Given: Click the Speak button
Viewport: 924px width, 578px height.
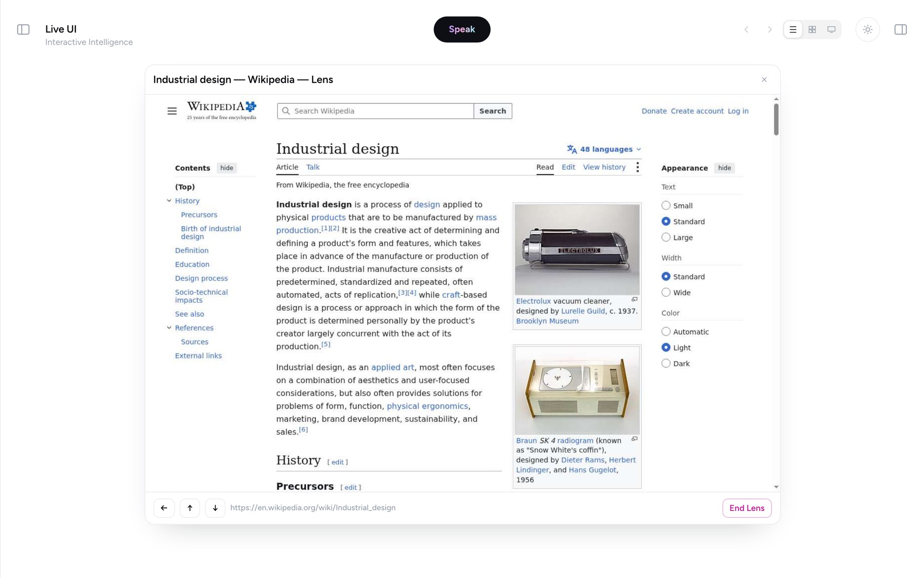Looking at the screenshot, I should point(462,30).
